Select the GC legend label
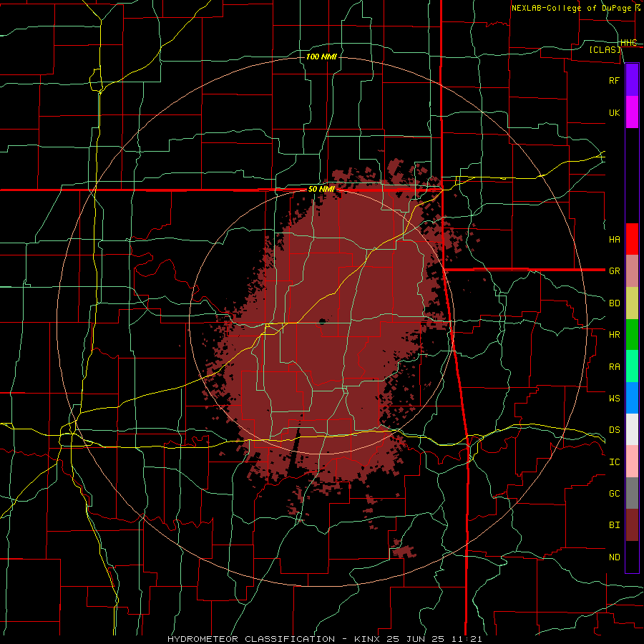 tap(614, 493)
